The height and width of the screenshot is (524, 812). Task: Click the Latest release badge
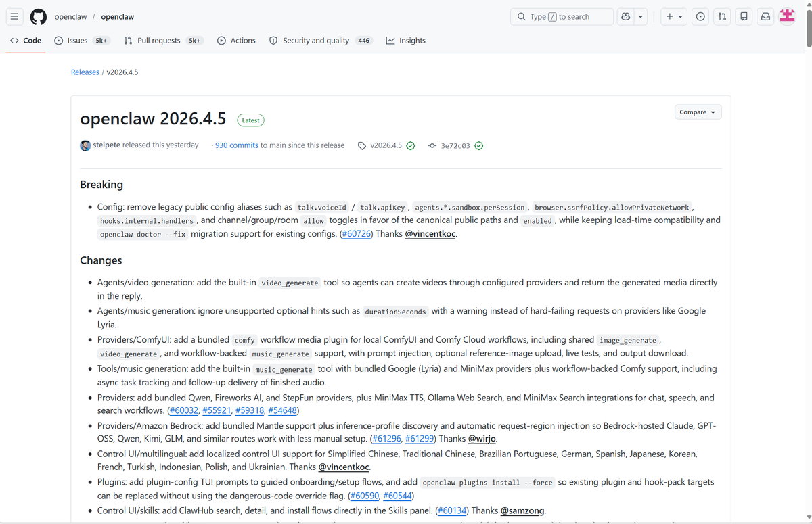(x=250, y=120)
